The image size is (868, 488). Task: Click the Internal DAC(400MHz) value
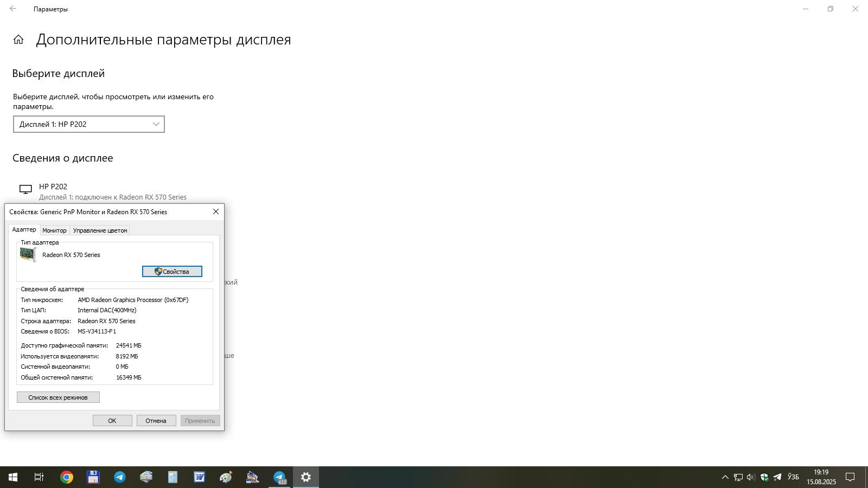pos(107,310)
